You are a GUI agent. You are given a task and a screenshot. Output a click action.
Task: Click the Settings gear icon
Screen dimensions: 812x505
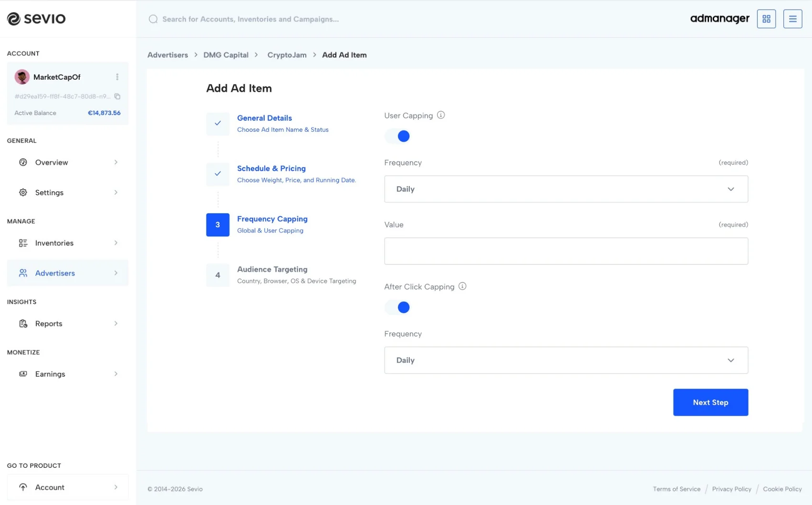pyautogui.click(x=23, y=192)
